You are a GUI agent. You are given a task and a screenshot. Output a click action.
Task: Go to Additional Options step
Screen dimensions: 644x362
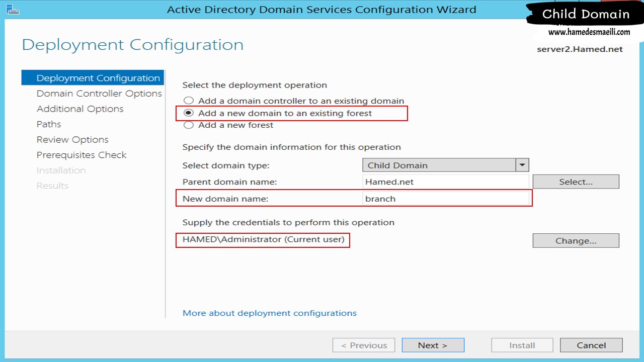[80, 109]
